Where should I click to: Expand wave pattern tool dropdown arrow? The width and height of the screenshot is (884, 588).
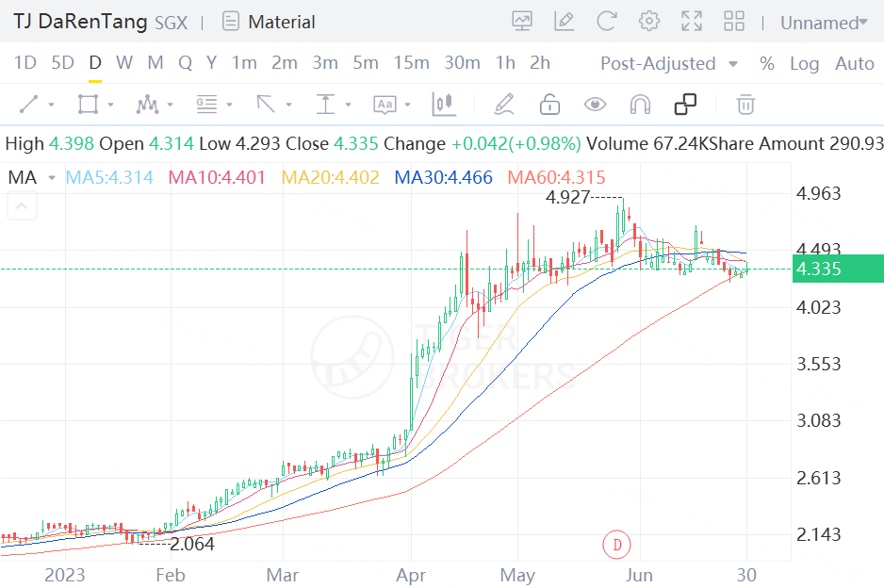(170, 105)
